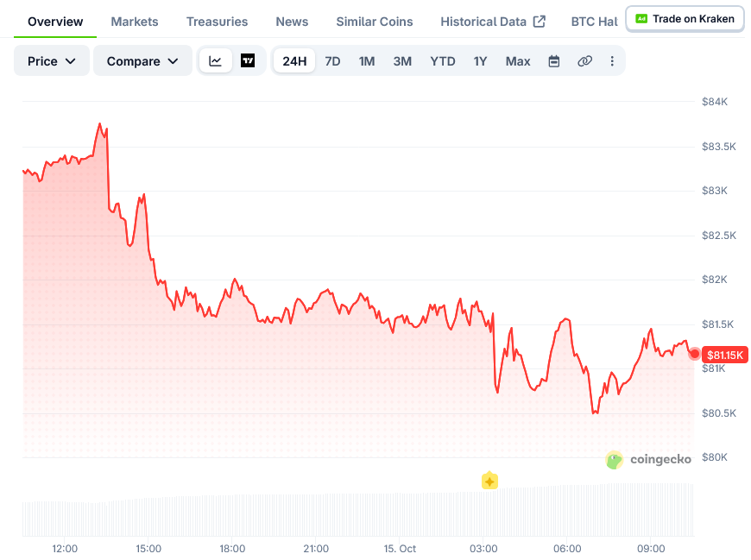Select the 24H time range

tap(294, 61)
